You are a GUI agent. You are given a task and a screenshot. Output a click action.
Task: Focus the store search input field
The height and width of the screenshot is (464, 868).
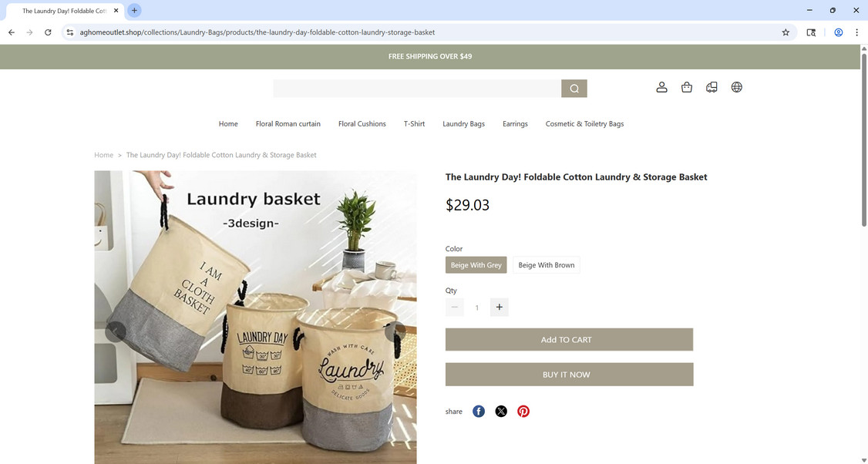(417, 89)
